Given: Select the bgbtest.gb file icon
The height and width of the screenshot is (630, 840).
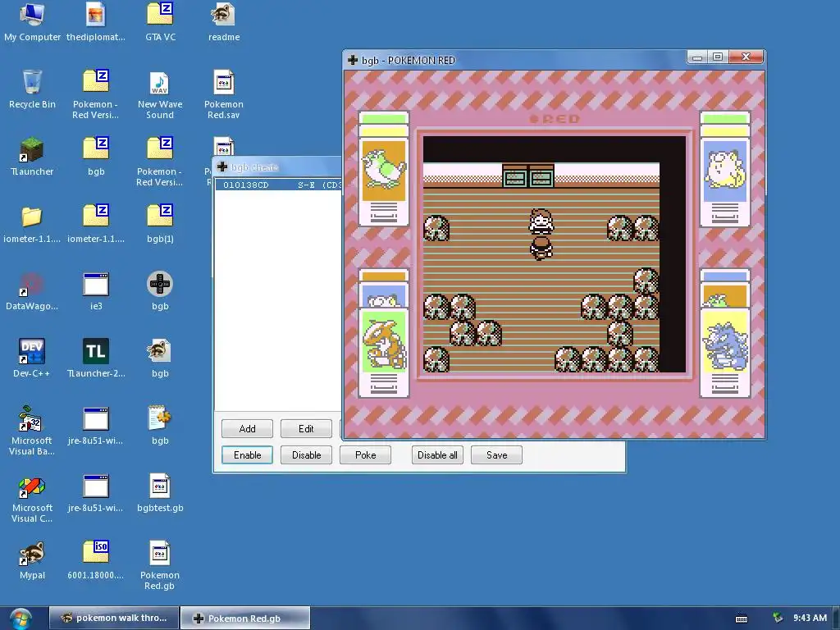Looking at the screenshot, I should 160,493.
